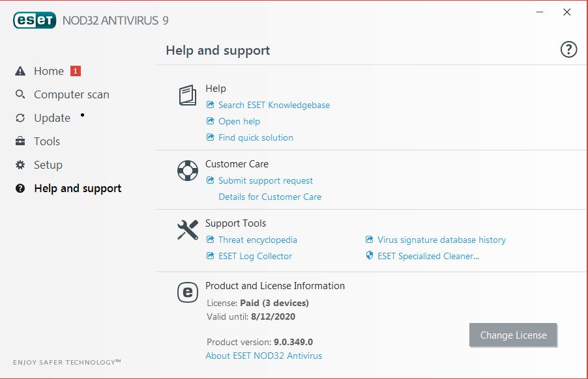Open the Update section

52,118
